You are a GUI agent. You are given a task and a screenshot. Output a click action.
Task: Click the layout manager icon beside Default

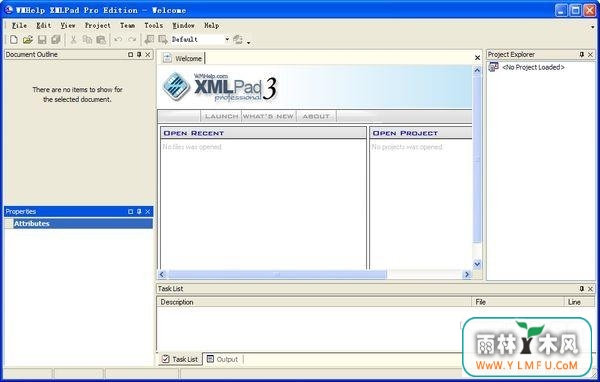(238, 39)
